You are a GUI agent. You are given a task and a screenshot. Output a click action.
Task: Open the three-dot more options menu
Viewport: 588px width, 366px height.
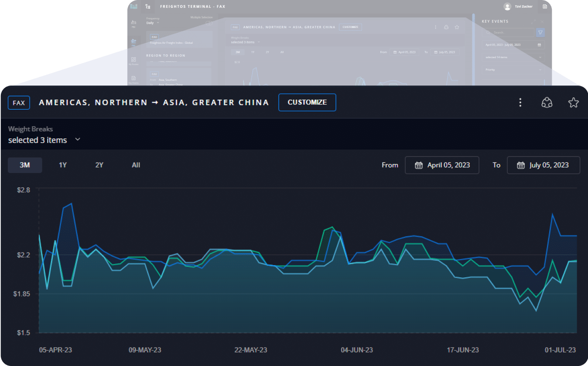click(x=520, y=103)
